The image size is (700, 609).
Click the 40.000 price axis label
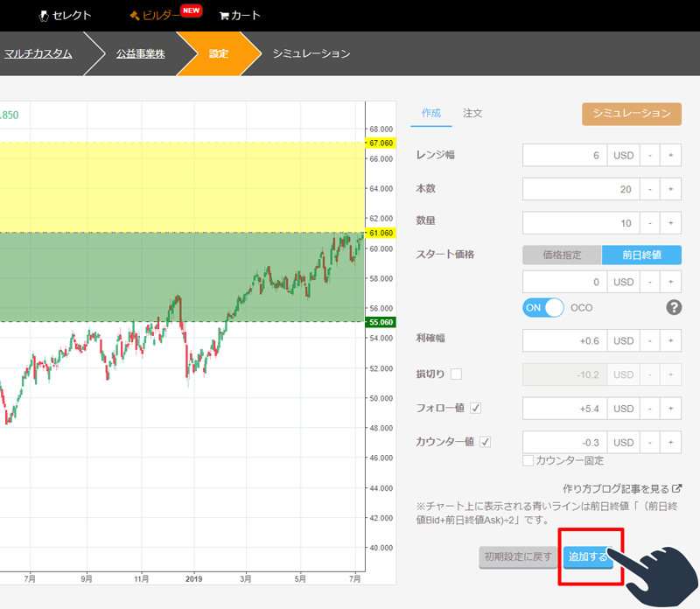coord(381,548)
